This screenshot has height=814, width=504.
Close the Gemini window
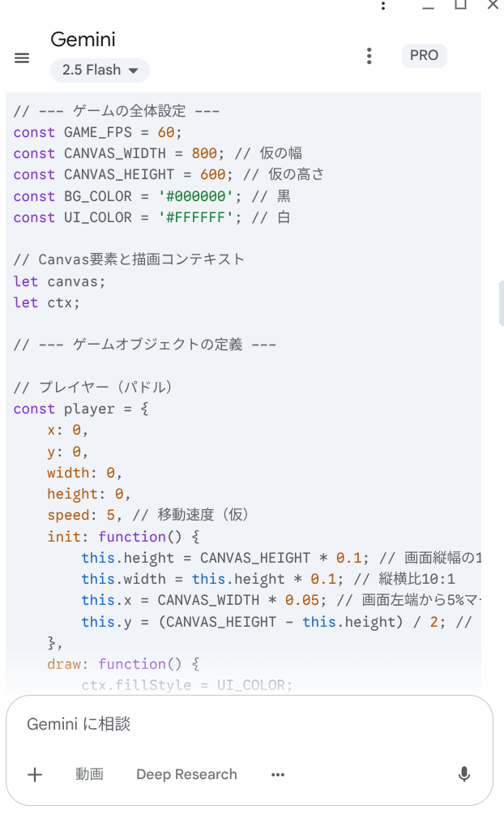[x=493, y=5]
